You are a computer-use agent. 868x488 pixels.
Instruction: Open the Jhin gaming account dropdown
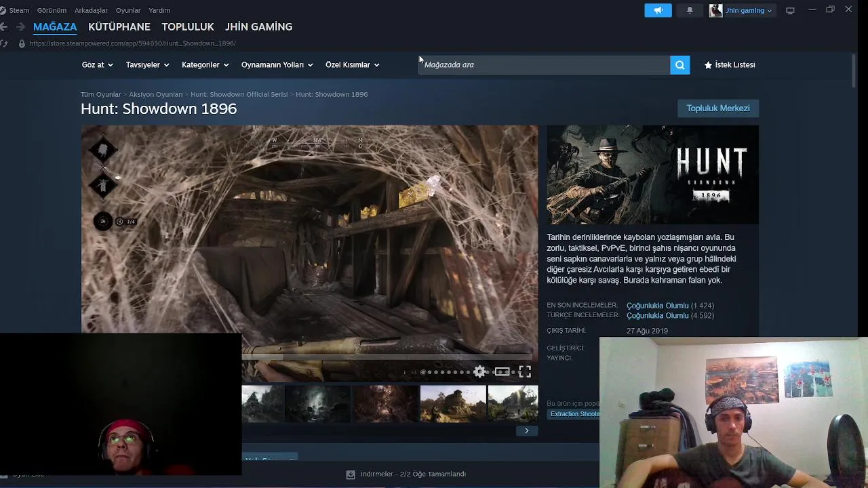(x=749, y=10)
